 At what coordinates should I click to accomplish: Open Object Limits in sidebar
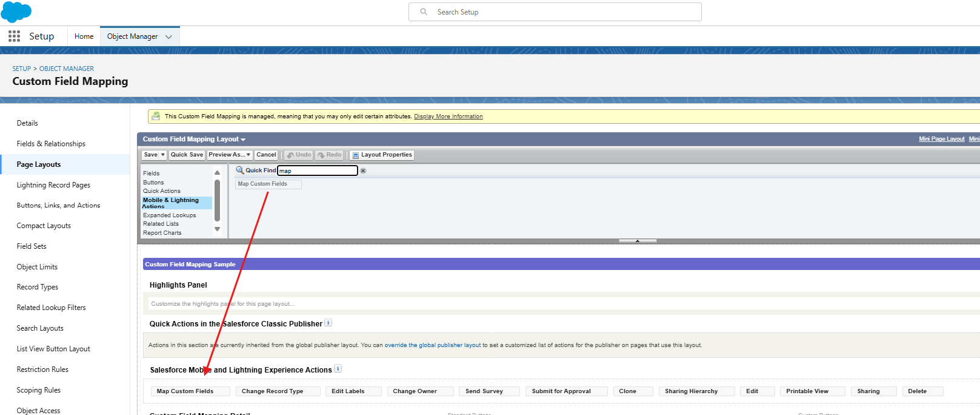[37, 267]
